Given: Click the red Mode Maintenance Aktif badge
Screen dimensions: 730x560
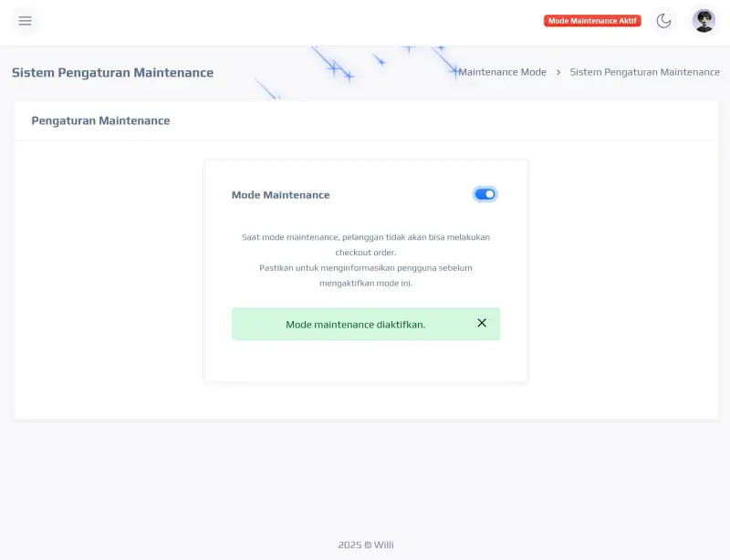Looking at the screenshot, I should 592,21.
